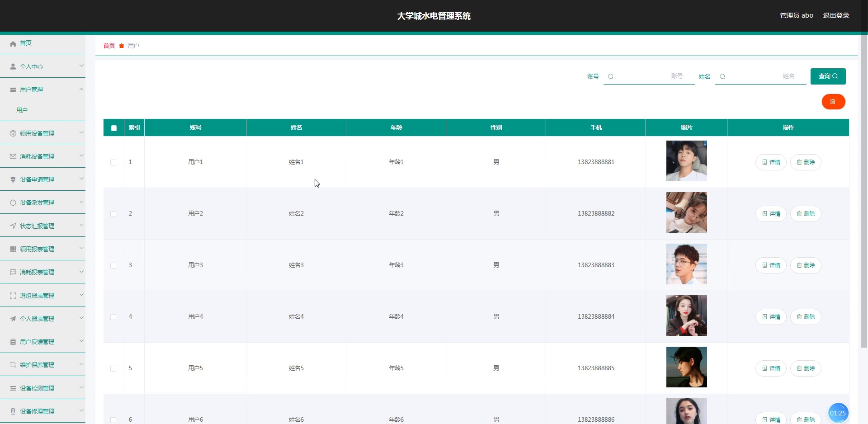Screen dimensions: 868x424
Task: Click the 首页 breadcrumb link
Action: [x=109, y=46]
